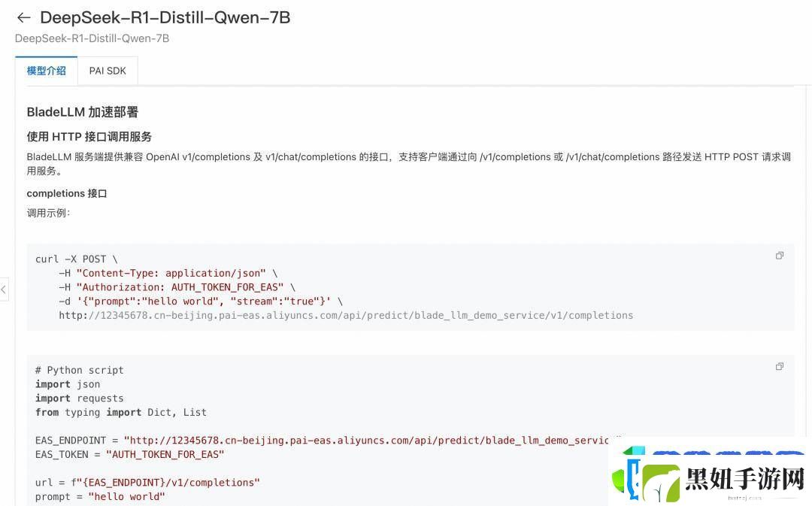This screenshot has height=506, width=812.
Task: Click the 'from typing import Dict, List' line
Action: click(x=120, y=412)
